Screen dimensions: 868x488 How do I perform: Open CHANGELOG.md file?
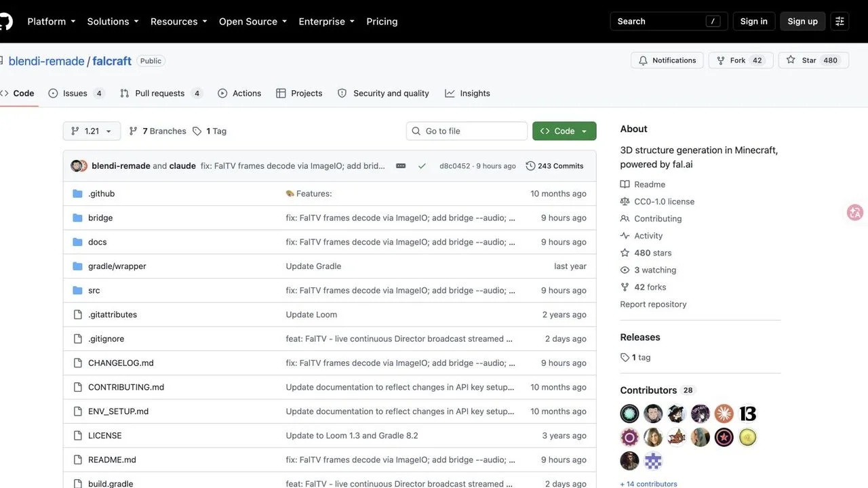[x=121, y=363]
